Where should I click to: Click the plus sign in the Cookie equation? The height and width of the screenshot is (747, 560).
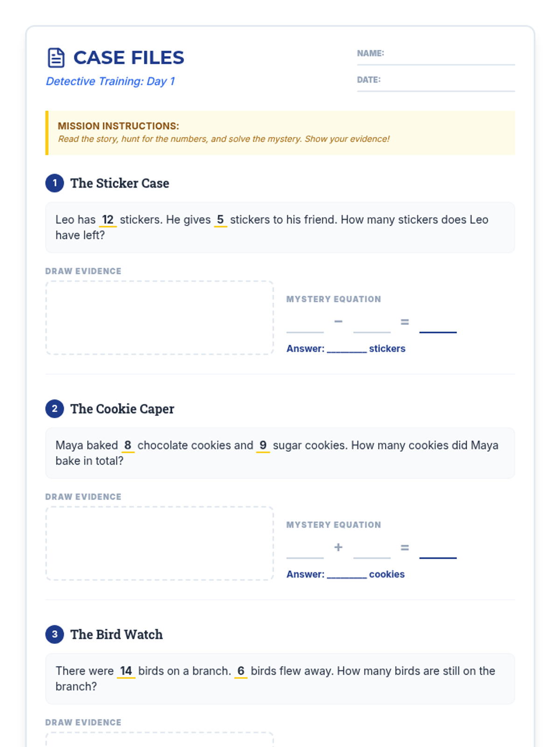(338, 547)
